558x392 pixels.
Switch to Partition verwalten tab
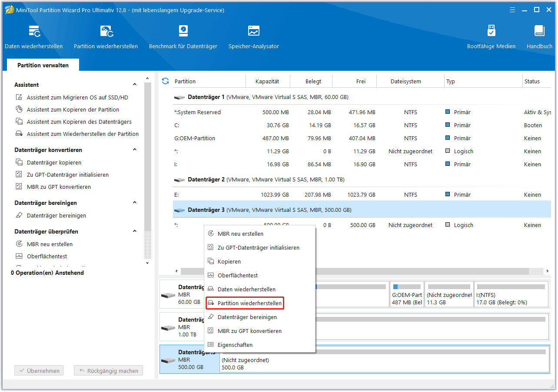(43, 65)
